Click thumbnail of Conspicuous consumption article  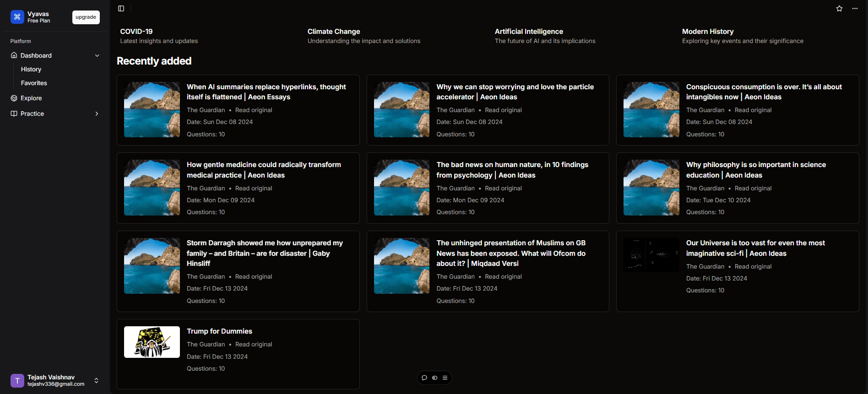click(651, 109)
